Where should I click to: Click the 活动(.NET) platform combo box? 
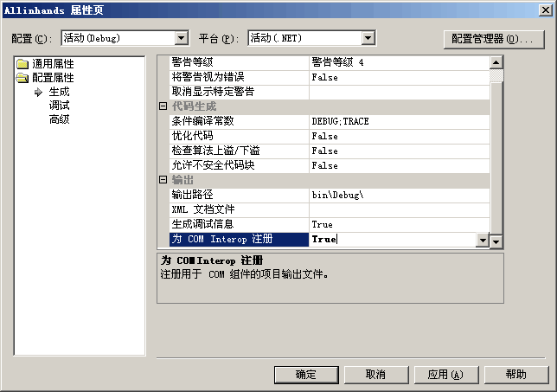(x=312, y=38)
